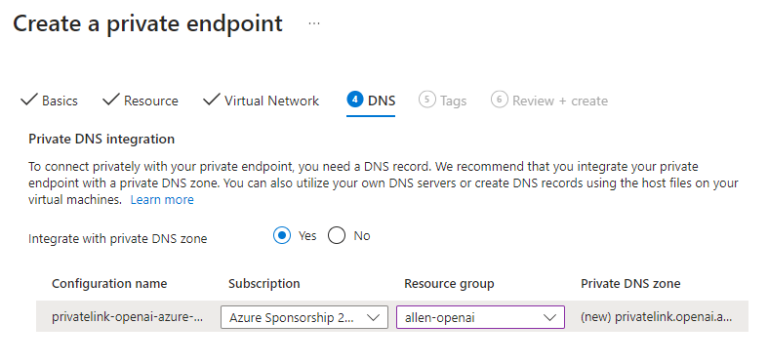This screenshot has height=364, width=768.
Task: Expand the allen-openai resource group dropdown
Action: tap(480, 317)
